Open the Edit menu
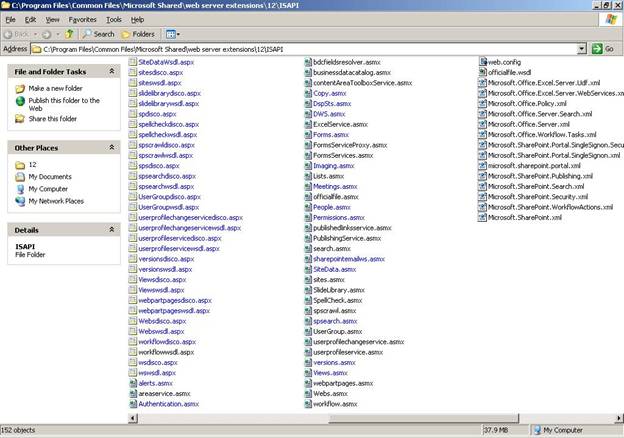The width and height of the screenshot is (624, 438). click(x=30, y=19)
